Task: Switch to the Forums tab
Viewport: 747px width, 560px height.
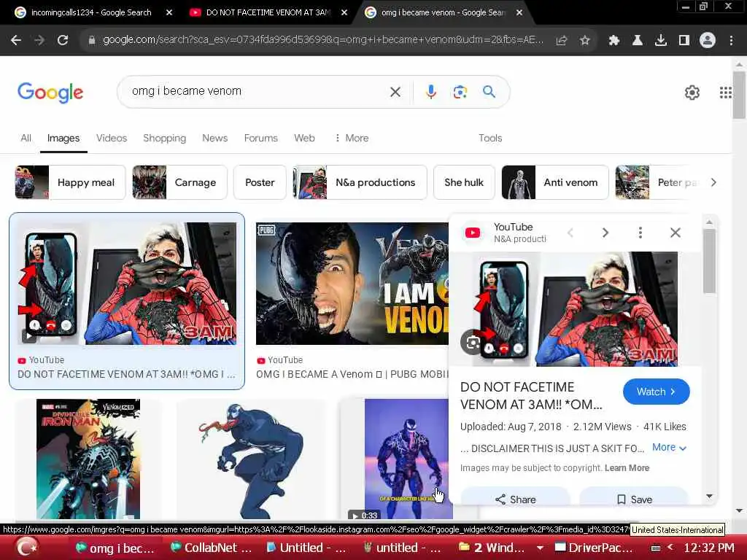Action: [260, 138]
